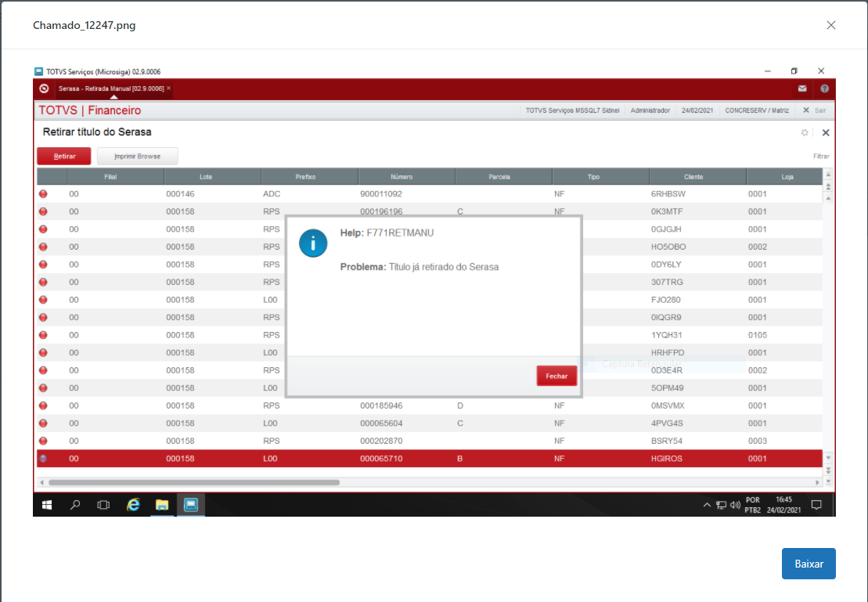Image resolution: width=868 pixels, height=602 pixels.
Task: Select number cell 000185946
Action: point(381,406)
